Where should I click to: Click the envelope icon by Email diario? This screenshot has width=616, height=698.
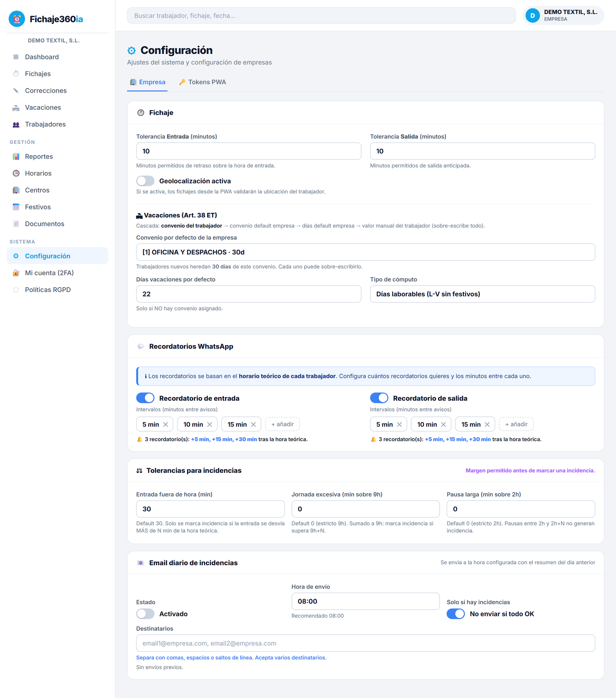pos(141,563)
